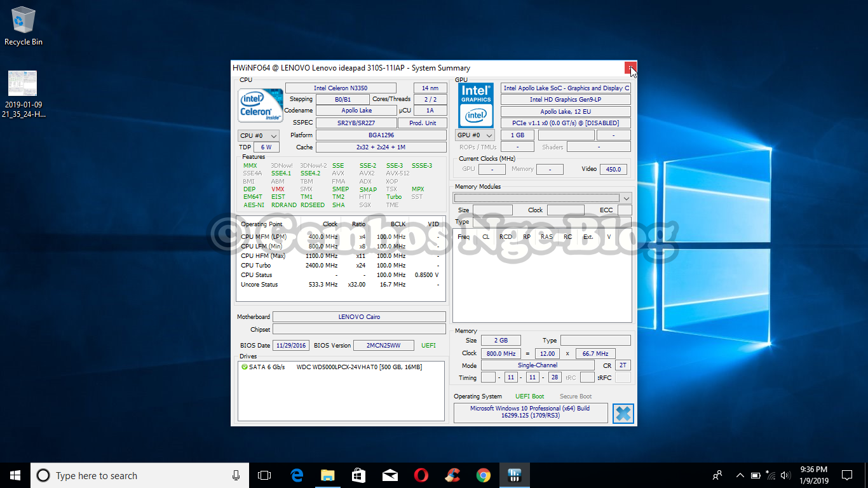Image resolution: width=868 pixels, height=488 pixels.
Task: Click the Intel Graphics logo
Action: (x=476, y=104)
